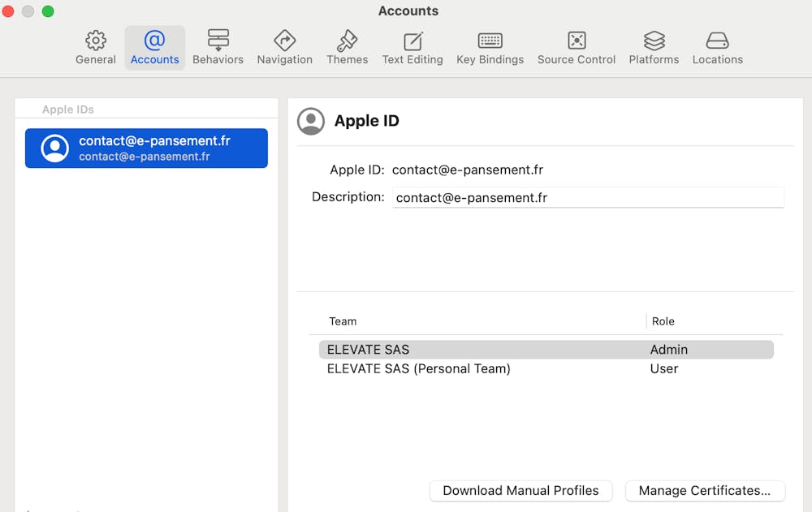Viewport: 812px width, 512px height.
Task: Switch to the Platforms preferences icon
Action: pyautogui.click(x=654, y=41)
